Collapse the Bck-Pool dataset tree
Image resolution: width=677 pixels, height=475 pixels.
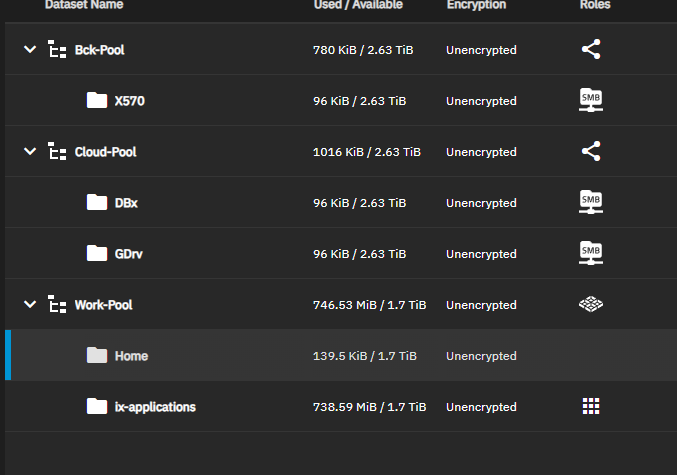pyautogui.click(x=30, y=49)
